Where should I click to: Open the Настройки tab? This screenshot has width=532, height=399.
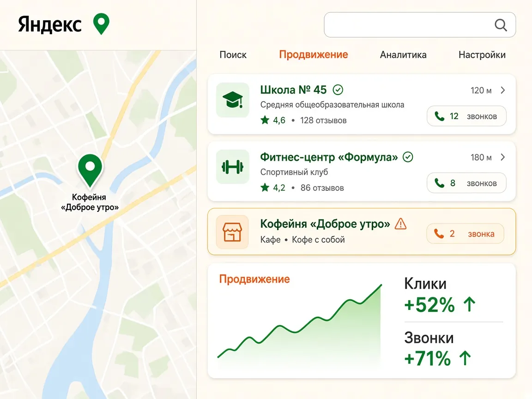(x=482, y=54)
